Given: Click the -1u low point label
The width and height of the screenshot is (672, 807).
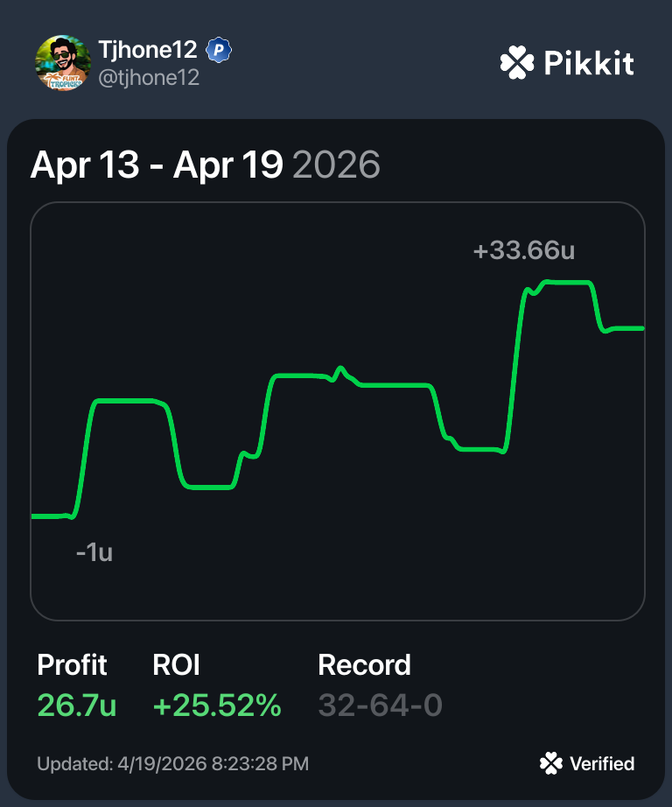Looking at the screenshot, I should 94,552.
